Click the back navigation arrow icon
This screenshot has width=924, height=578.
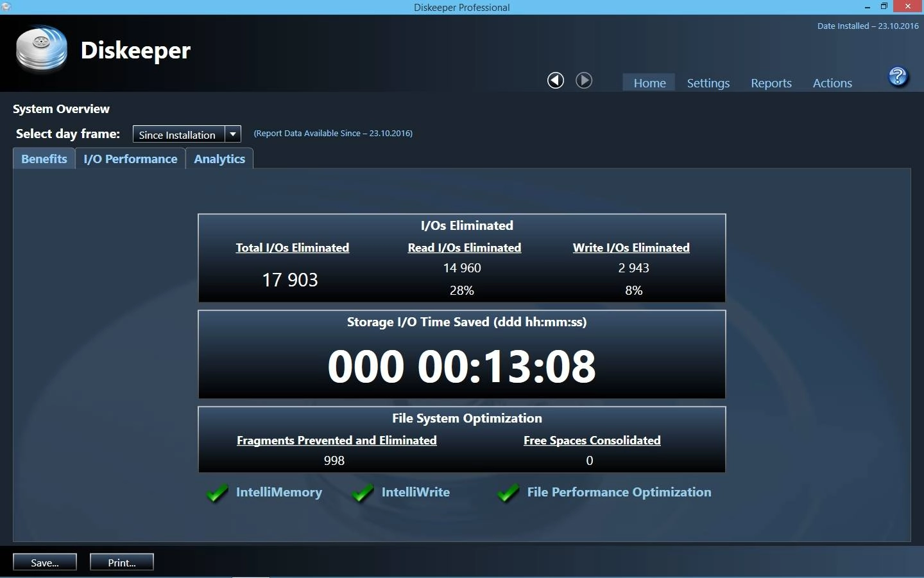tap(556, 80)
